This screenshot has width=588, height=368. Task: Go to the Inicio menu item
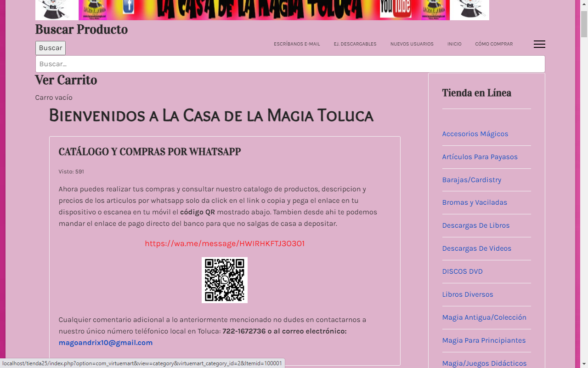[454, 44]
